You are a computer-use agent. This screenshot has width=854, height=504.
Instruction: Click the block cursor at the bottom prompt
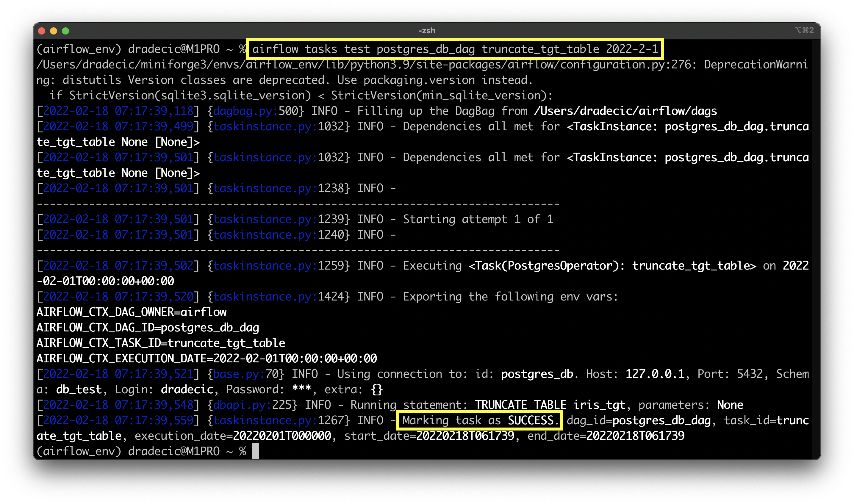(x=255, y=451)
